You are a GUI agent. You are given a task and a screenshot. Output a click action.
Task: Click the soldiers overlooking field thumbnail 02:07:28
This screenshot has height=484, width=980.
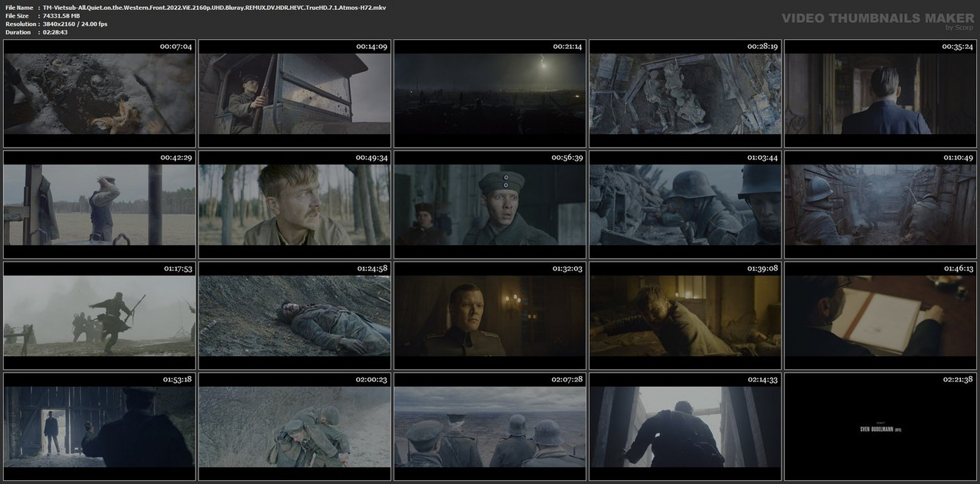[490, 427]
